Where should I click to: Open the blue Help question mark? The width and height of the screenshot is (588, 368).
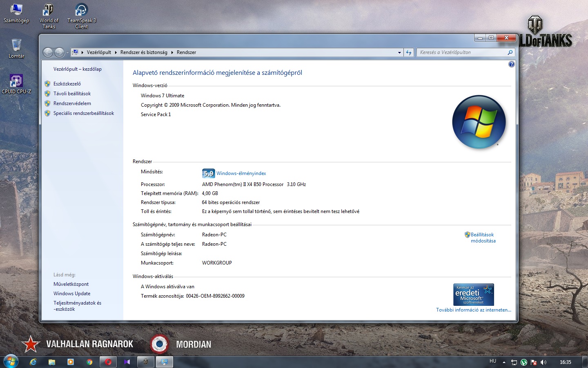coord(512,64)
